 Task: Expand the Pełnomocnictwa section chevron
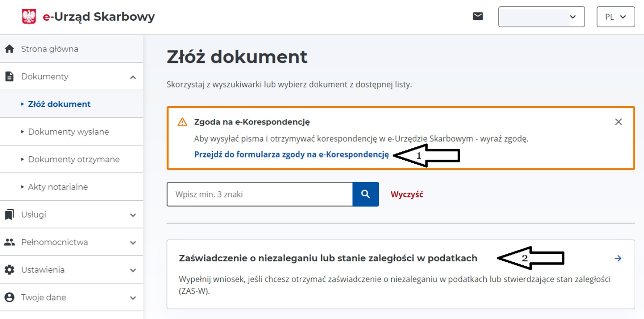pyautogui.click(x=133, y=242)
